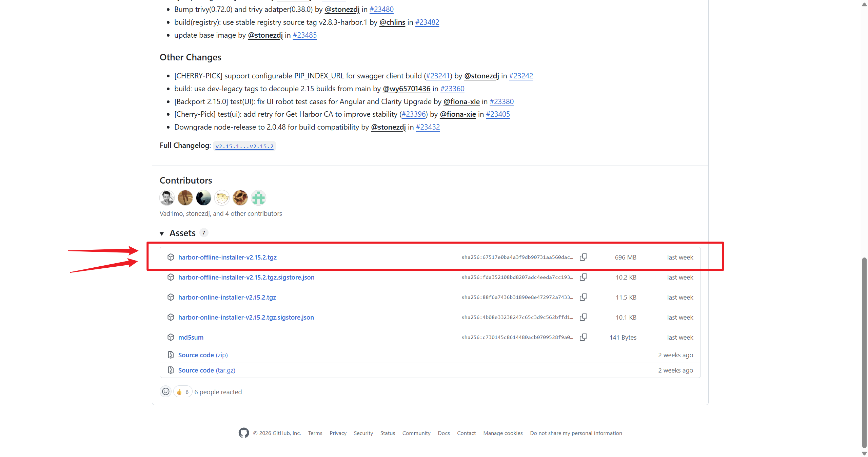Open fifth contributor avatar
Image resolution: width=868 pixels, height=457 pixels.
[240, 198]
